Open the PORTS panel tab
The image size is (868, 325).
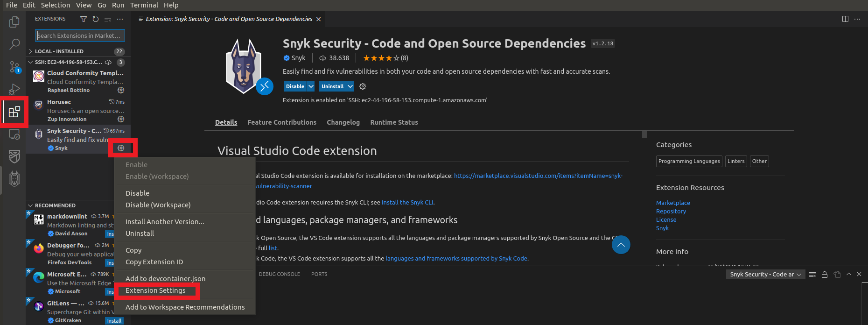click(x=319, y=274)
